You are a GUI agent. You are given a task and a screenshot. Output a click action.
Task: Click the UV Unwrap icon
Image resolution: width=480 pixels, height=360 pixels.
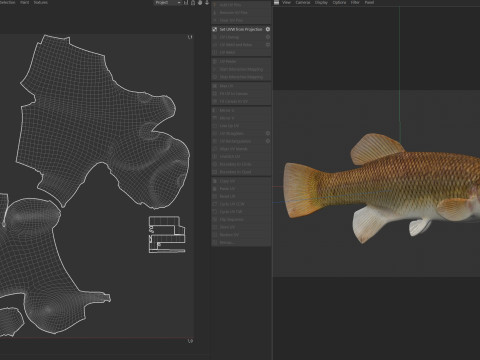point(215,37)
